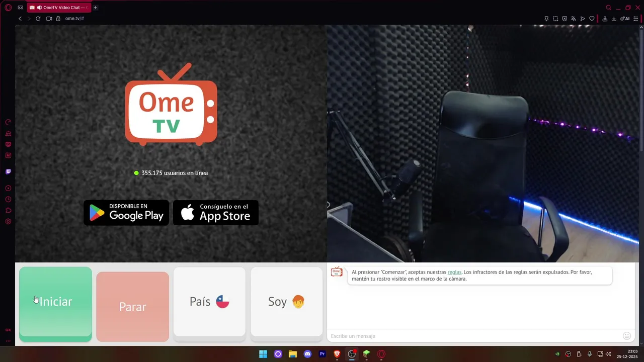Switch to OBS Studio in taskbar

coord(352,354)
